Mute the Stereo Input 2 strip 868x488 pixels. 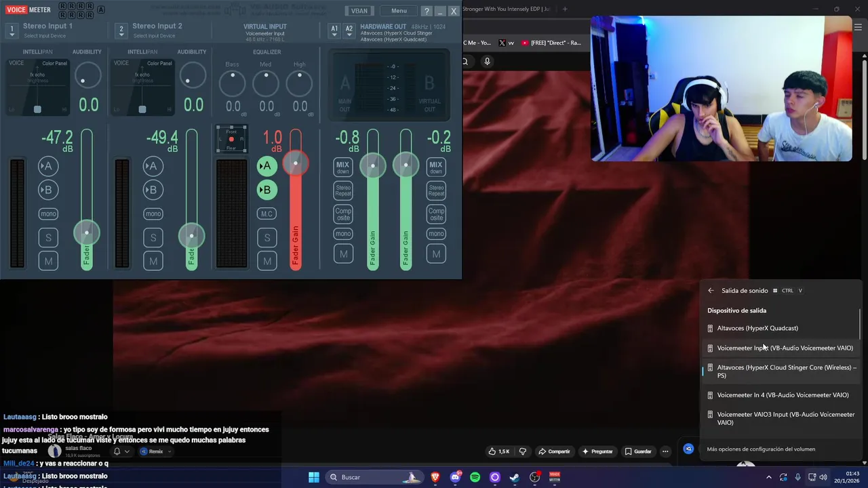coord(153,261)
